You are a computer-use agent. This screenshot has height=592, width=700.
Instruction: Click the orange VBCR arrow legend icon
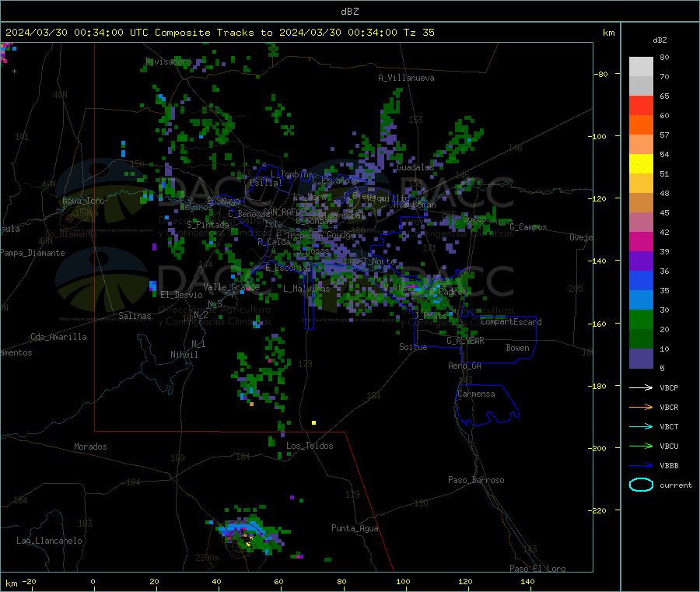point(641,407)
